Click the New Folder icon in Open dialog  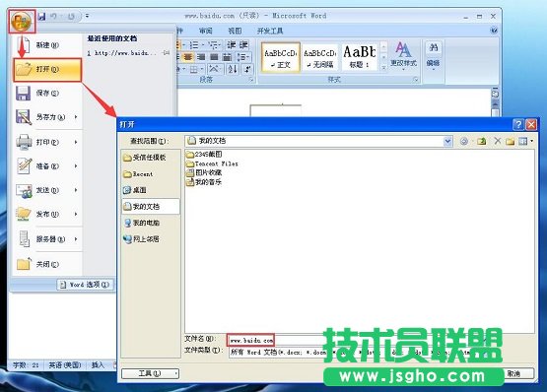tap(510, 141)
